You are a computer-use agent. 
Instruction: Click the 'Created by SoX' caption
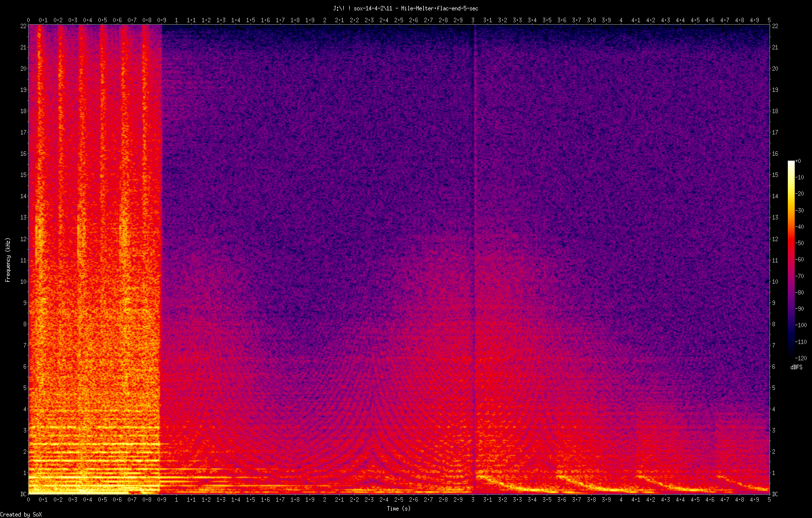(x=21, y=515)
